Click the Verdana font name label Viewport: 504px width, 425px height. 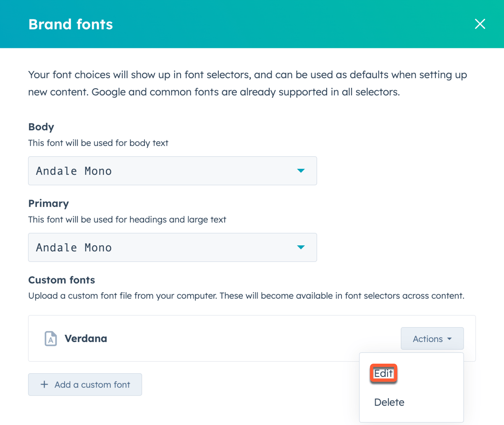point(86,338)
